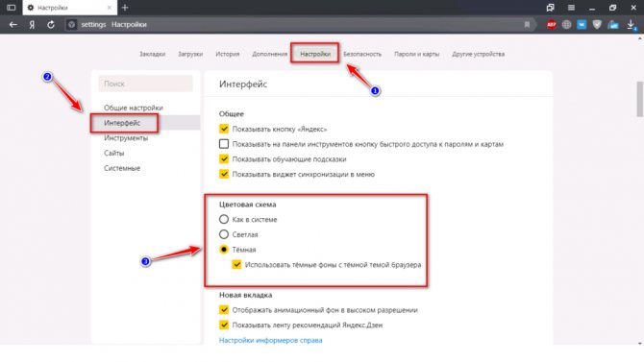Select Тёмная color scheme
The width and height of the screenshot is (644, 362).
(224, 250)
